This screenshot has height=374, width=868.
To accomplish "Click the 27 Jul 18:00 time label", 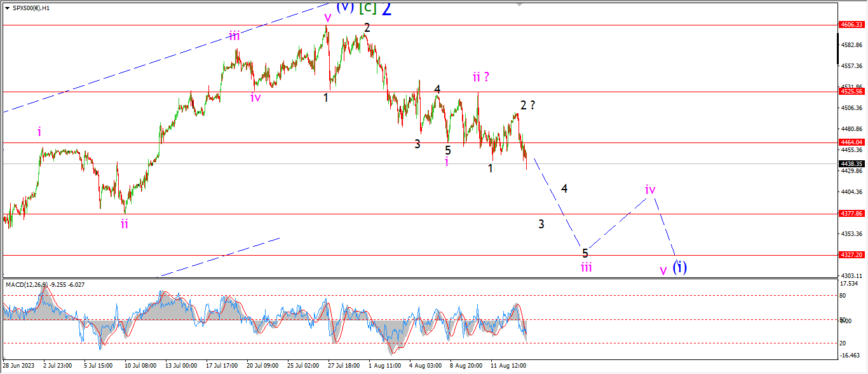I will coord(344,366).
